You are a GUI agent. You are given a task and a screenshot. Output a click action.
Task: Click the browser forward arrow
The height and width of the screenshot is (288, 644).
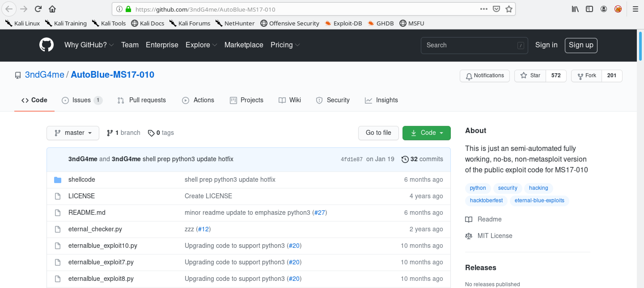(x=24, y=9)
